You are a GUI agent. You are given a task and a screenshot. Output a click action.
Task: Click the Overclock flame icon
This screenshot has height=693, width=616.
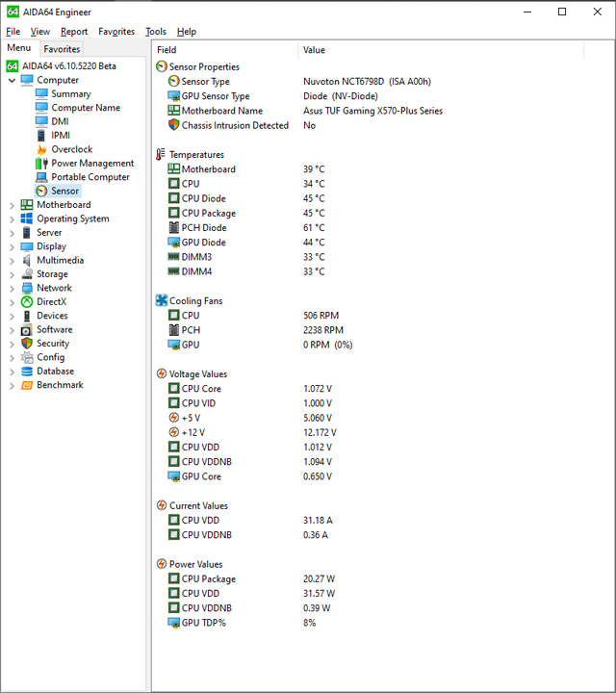click(41, 149)
